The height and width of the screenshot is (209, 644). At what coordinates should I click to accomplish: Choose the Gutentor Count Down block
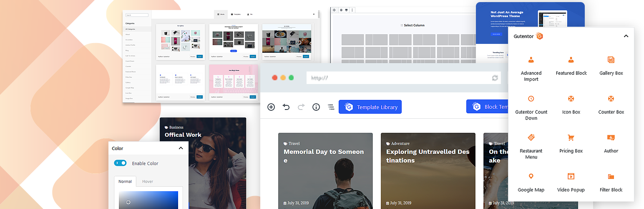click(x=531, y=99)
